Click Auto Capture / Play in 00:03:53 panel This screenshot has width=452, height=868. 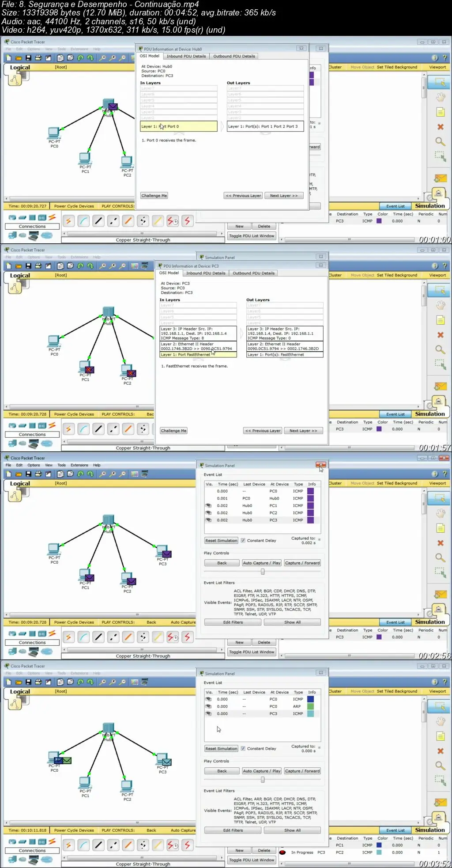[262, 771]
